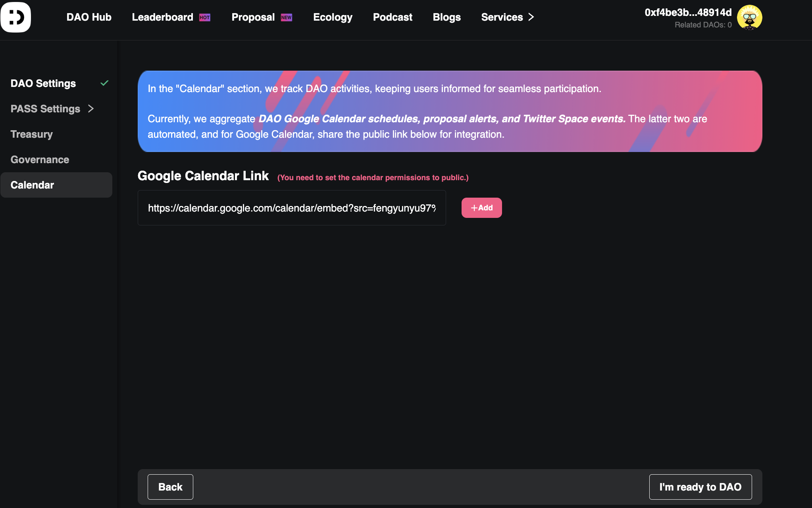Click the I'm ready to DAO button

700,487
